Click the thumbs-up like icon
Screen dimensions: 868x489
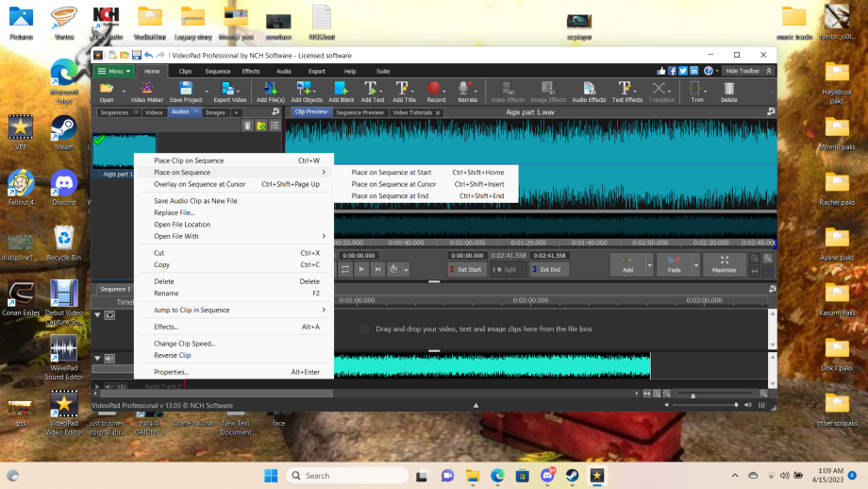click(661, 71)
